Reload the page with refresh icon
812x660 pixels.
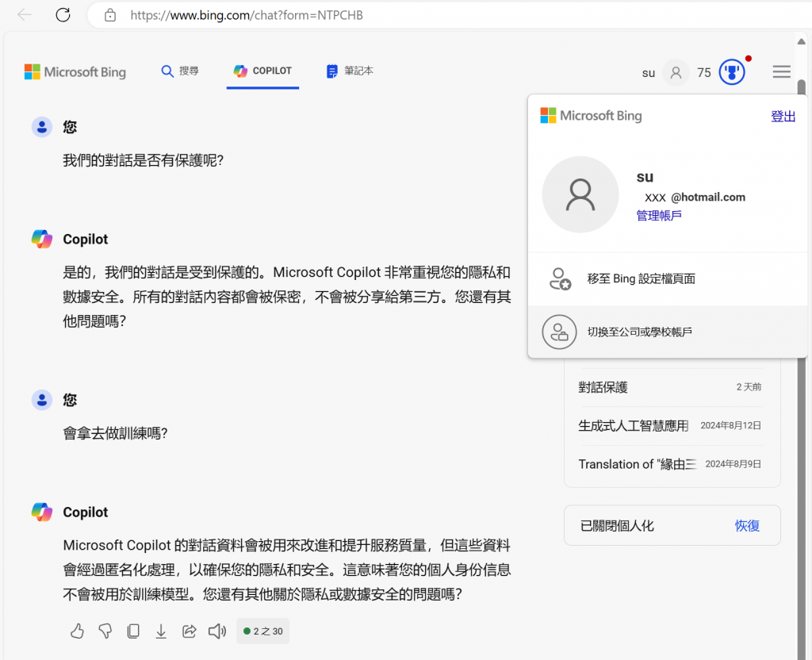click(x=63, y=14)
